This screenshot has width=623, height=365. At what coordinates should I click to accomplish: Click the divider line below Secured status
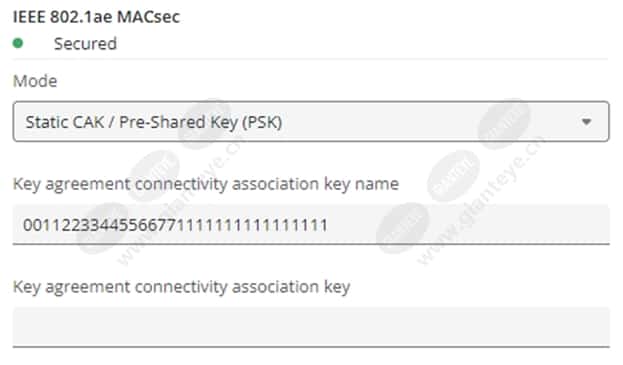point(311,59)
